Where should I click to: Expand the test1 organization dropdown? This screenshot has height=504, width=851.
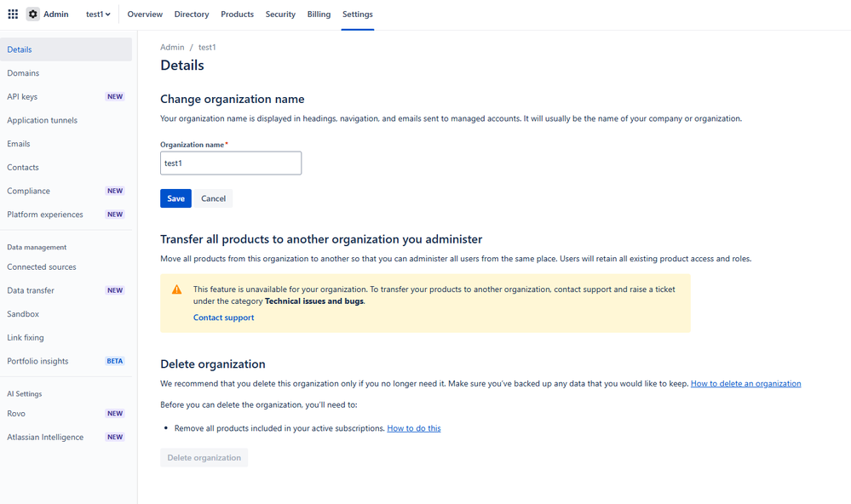click(x=98, y=14)
